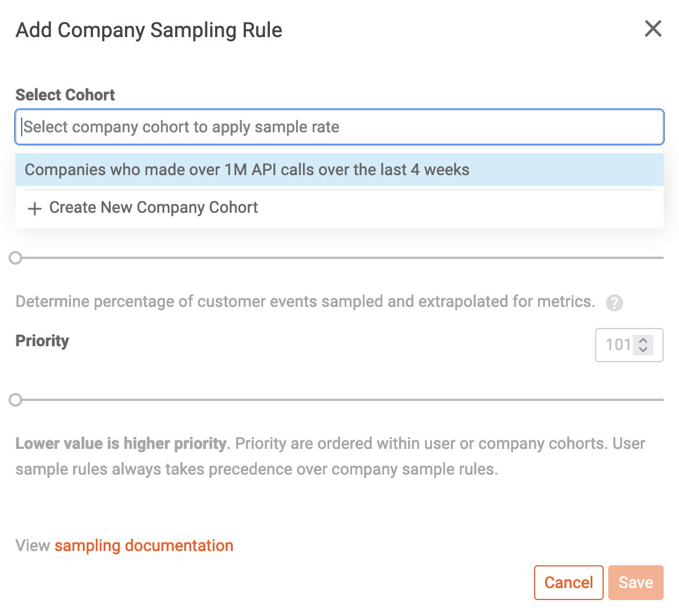This screenshot has height=616, width=679.
Task: Click the lower priority explanation text
Action: pos(330,456)
